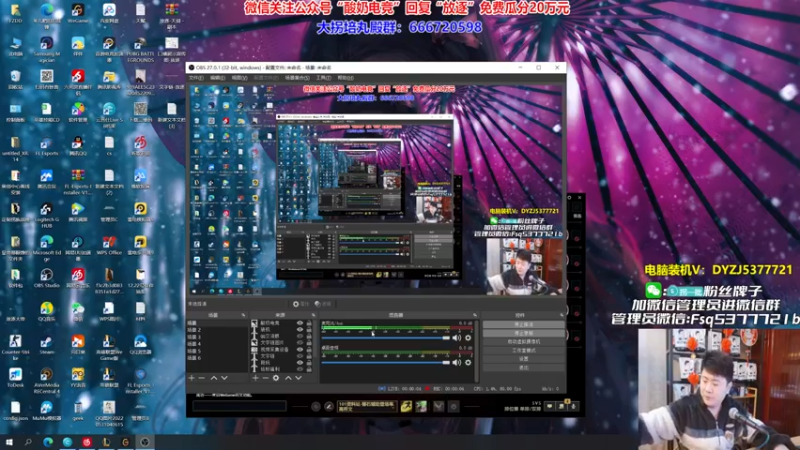Screen dimensions: 800x450
Task: Pop out the Audio Mixer dock header icon
Action: [475, 315]
